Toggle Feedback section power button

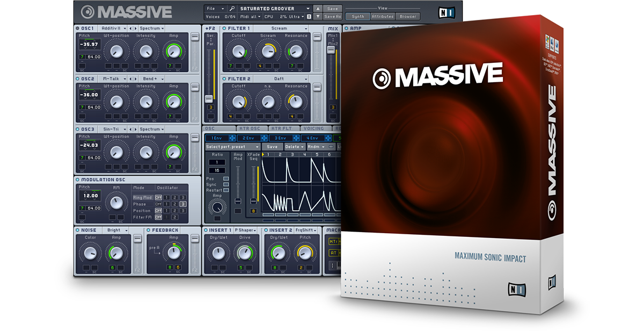tap(149, 230)
